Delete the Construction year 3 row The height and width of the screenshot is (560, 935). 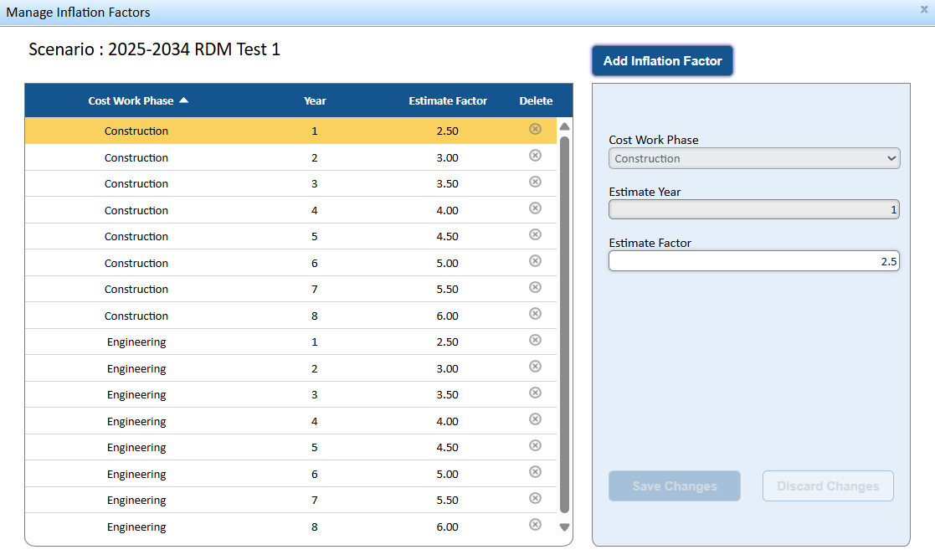(x=535, y=182)
